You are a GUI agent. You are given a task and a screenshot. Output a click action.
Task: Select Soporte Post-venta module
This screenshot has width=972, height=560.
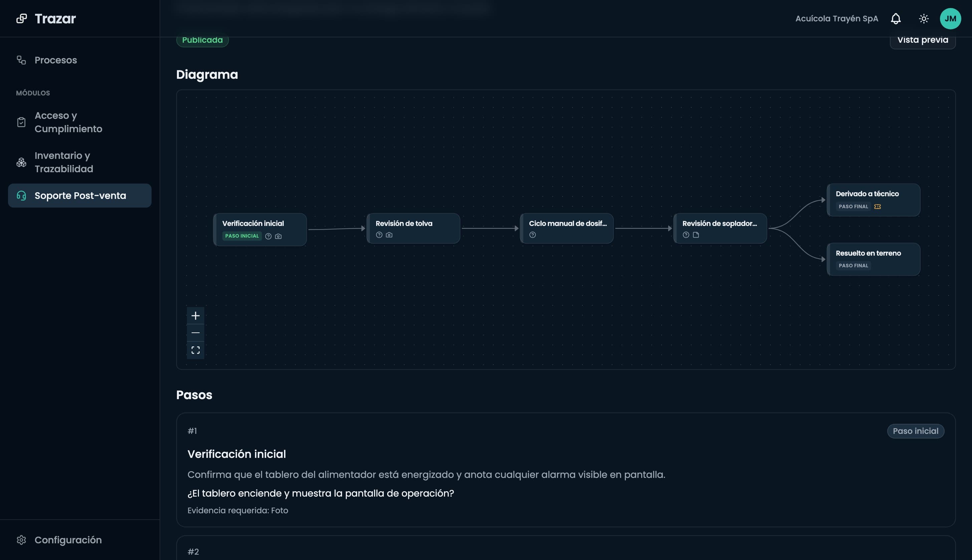pos(80,196)
